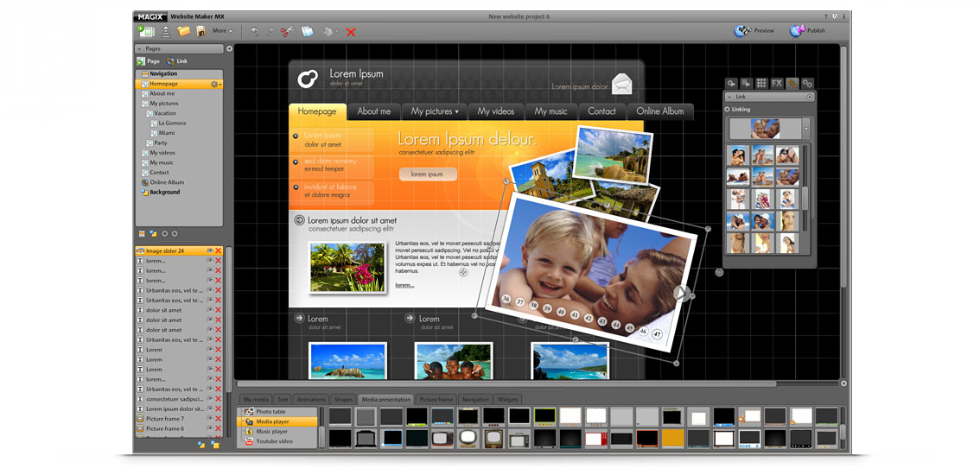Click the gear icon on Homepage row
The height and width of the screenshot is (475, 980).
coord(216,84)
